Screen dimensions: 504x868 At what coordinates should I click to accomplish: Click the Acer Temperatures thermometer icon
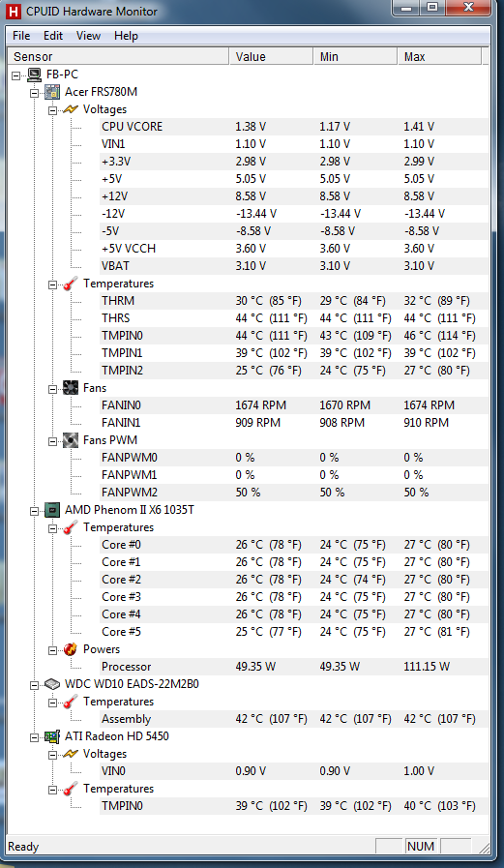click(71, 284)
